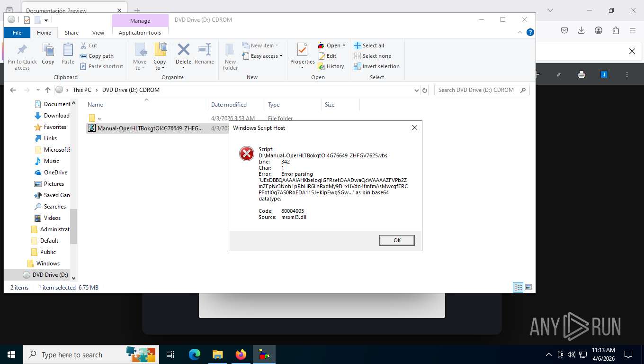This screenshot has width=644, height=364.
Task: Click the Copy ribbon icon
Action: 48,54
